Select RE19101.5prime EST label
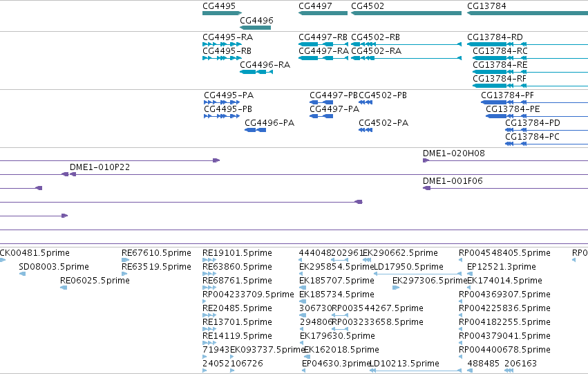The height and width of the screenshot is (374, 588). [237, 253]
